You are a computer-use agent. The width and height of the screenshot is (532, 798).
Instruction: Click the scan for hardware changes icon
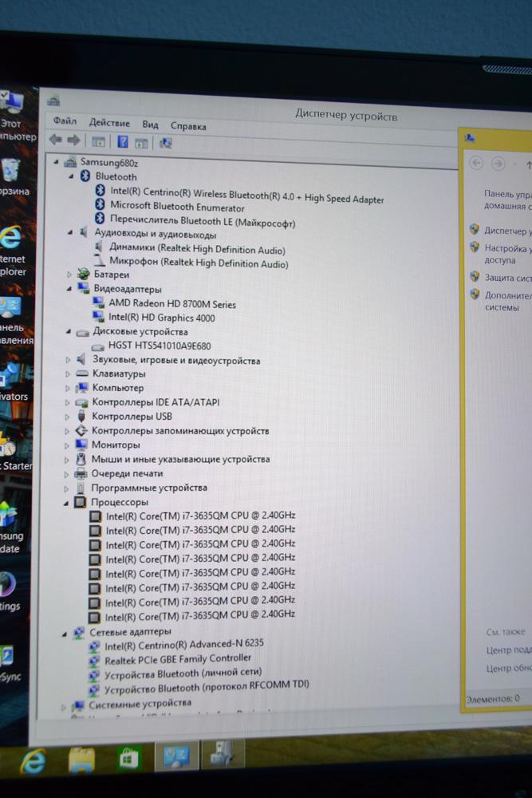tap(166, 143)
